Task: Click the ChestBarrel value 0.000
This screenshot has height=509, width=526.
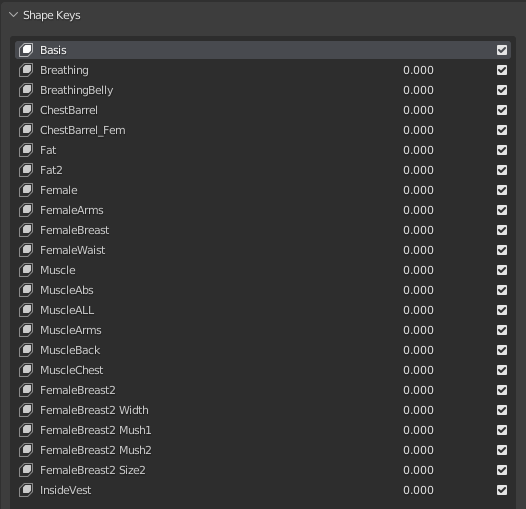Action: coord(418,110)
